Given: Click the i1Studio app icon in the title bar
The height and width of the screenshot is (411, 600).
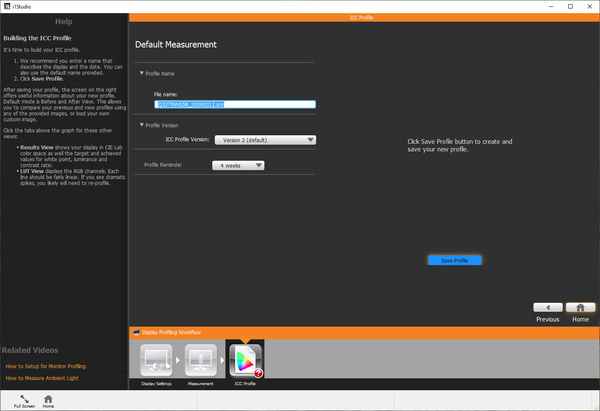Looking at the screenshot, I should click(x=8, y=6).
